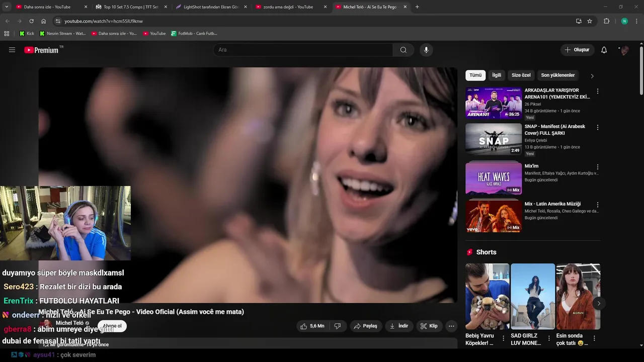
Task: Start voice search with microphone icon
Action: 426,50
